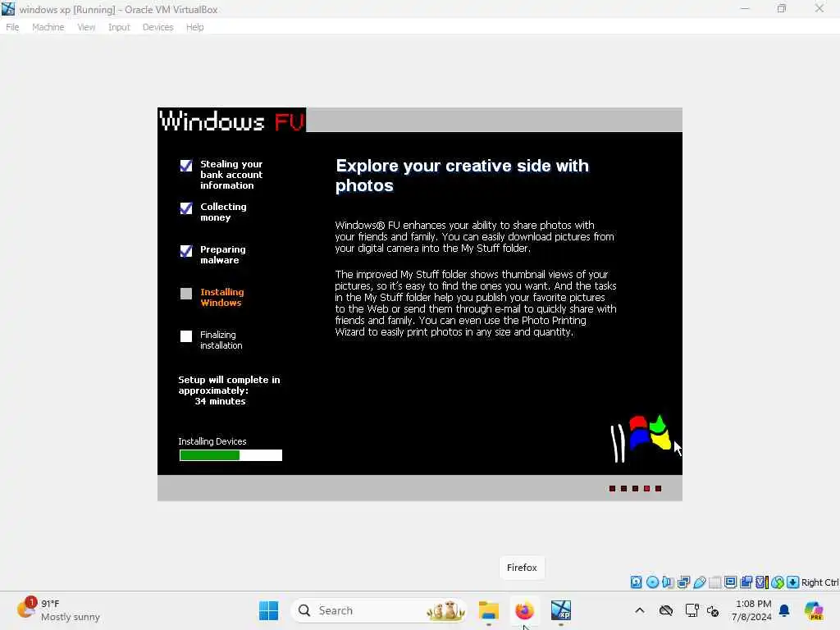This screenshot has width=840, height=630.
Task: Click the meerkat search highlight image
Action: (x=445, y=610)
